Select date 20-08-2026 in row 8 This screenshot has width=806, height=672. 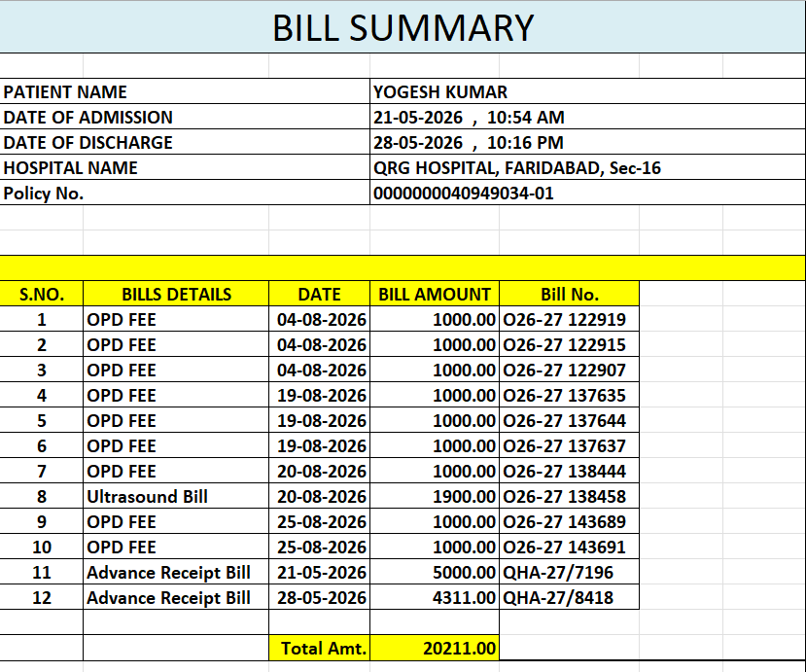[x=319, y=496]
